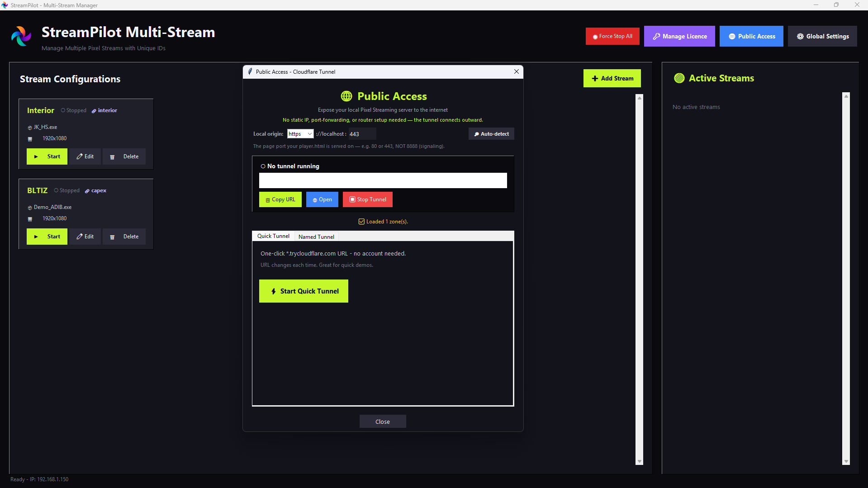Close the Public Access dialog with X

[x=517, y=71]
